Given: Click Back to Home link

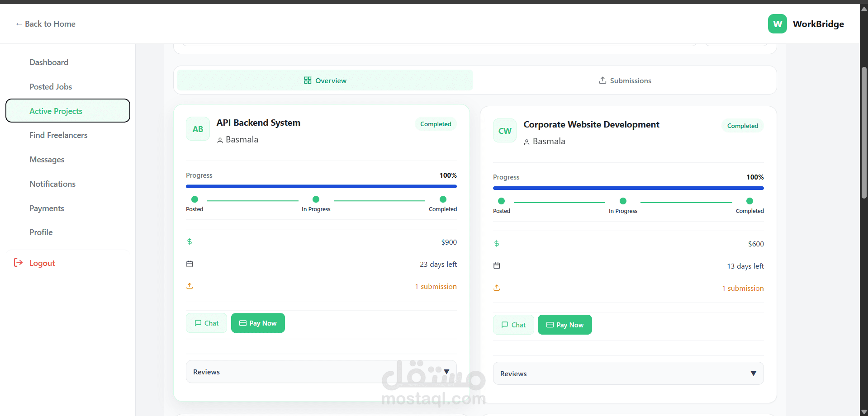Looking at the screenshot, I should 45,24.
